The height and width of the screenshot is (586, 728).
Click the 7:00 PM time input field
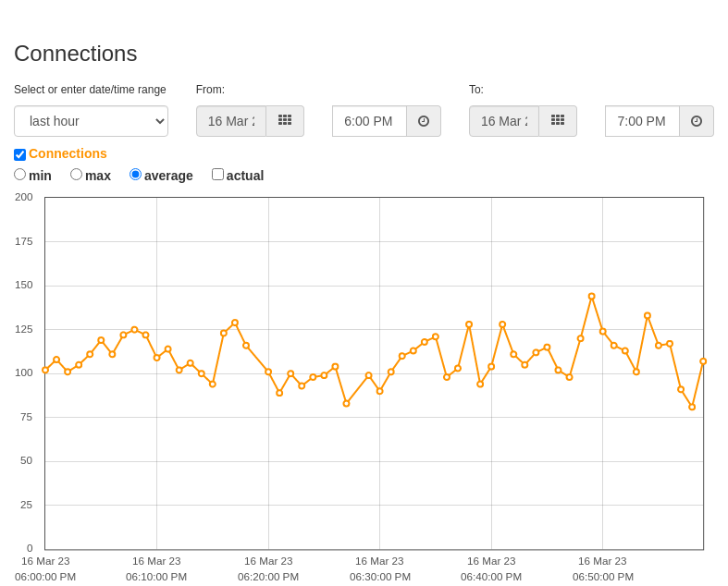643,121
